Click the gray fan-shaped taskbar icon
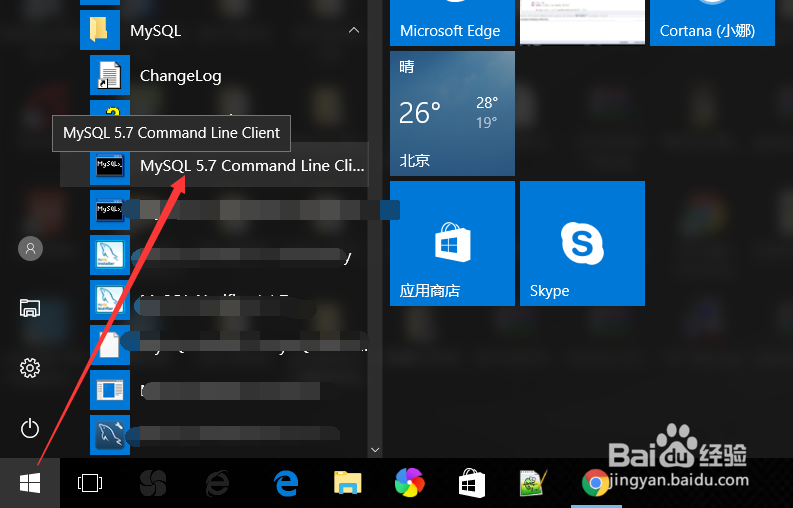Viewport: 793px width, 508px height. pyautogui.click(x=153, y=483)
